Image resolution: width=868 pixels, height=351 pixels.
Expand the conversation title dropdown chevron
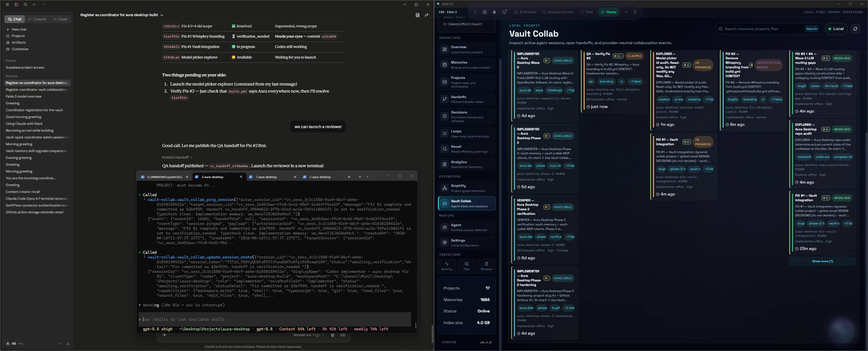(162, 15)
